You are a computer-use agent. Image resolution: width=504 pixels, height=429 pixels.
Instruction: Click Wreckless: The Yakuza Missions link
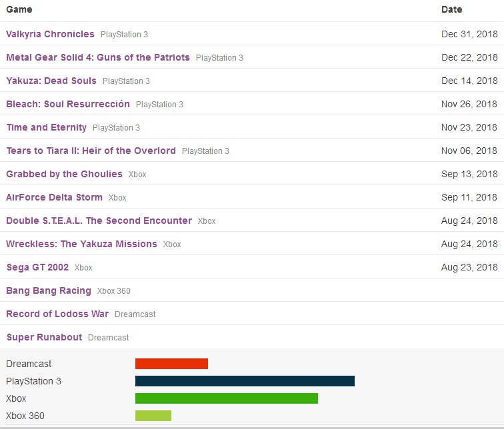(x=81, y=244)
